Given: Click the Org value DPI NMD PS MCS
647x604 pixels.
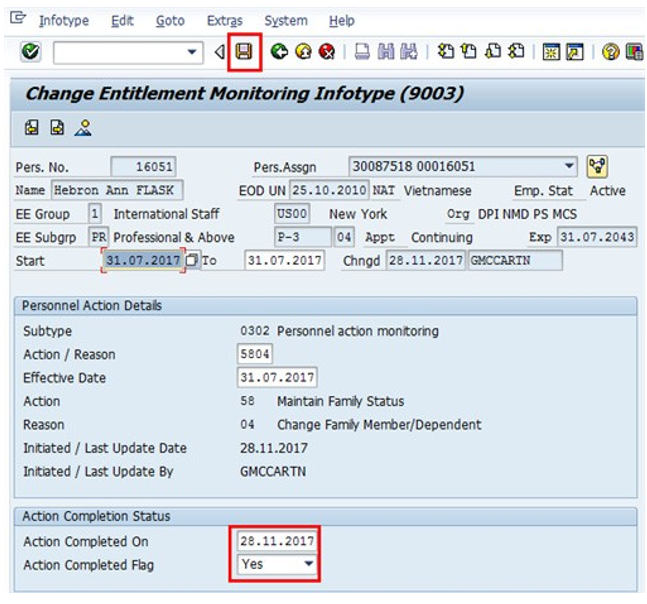Looking at the screenshot, I should (x=527, y=214).
